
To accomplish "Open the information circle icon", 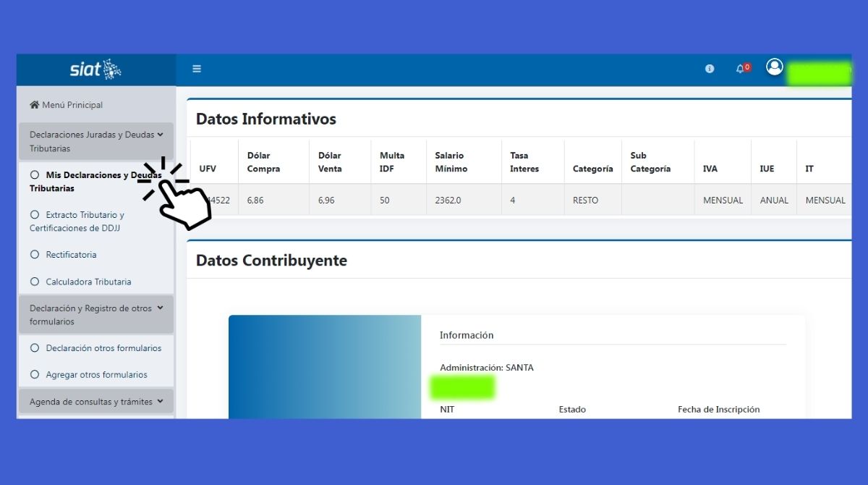I will (x=710, y=69).
